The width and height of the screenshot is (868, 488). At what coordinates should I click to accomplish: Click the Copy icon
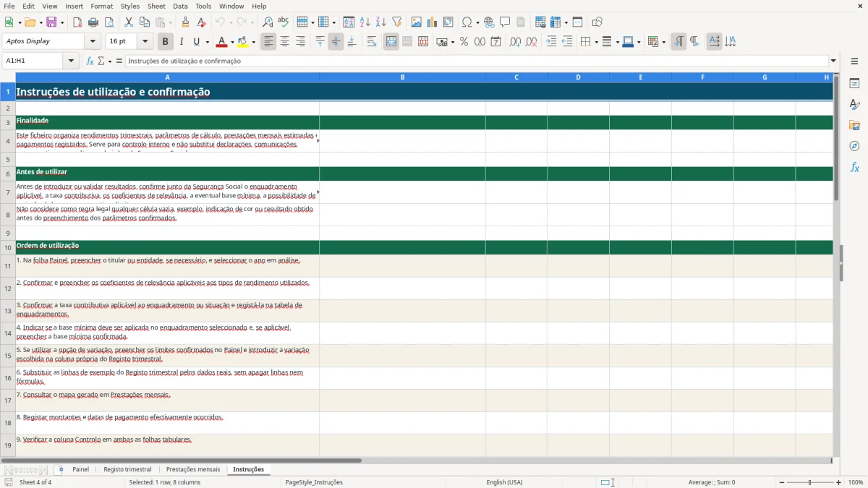(145, 22)
